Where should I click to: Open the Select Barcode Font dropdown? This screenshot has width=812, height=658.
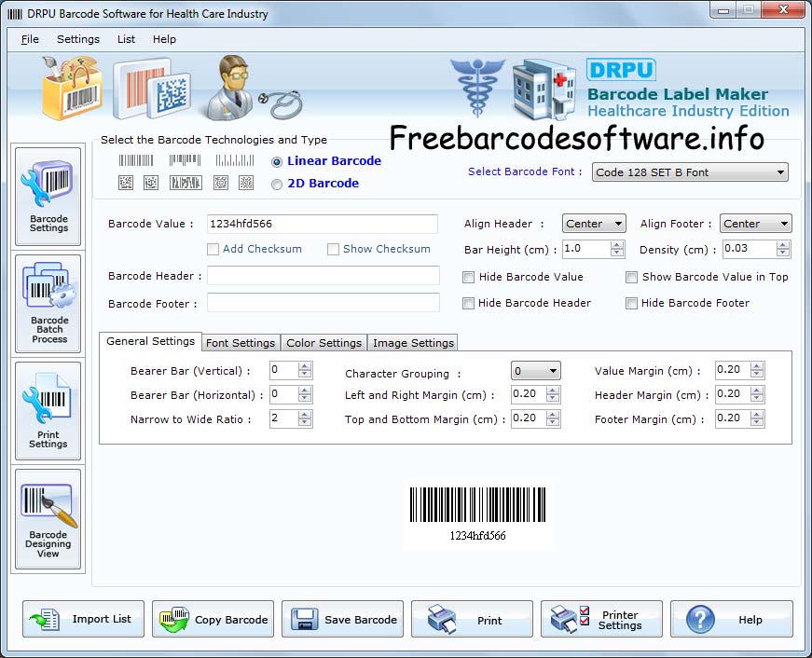690,172
